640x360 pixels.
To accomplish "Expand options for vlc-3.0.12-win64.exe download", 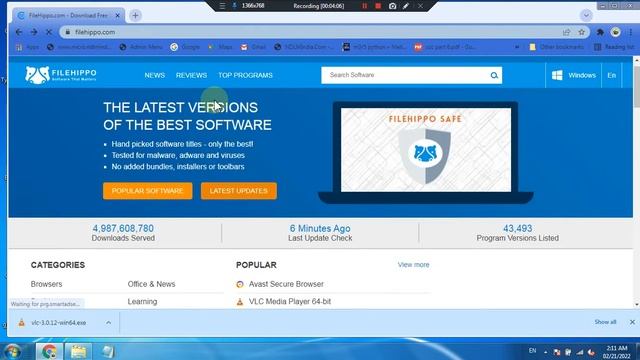I will pos(108,322).
